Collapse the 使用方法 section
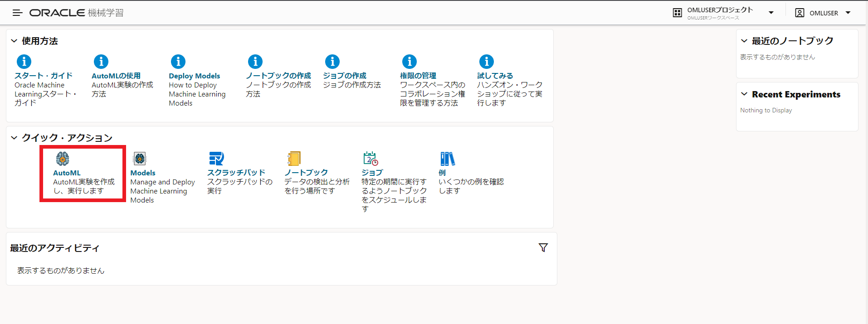This screenshot has height=324, width=868. click(14, 41)
